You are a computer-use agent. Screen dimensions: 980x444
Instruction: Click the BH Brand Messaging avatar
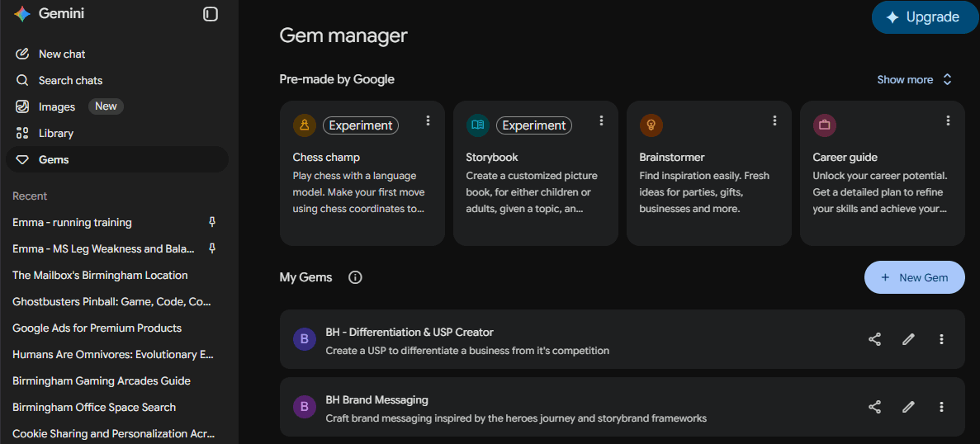tap(305, 407)
